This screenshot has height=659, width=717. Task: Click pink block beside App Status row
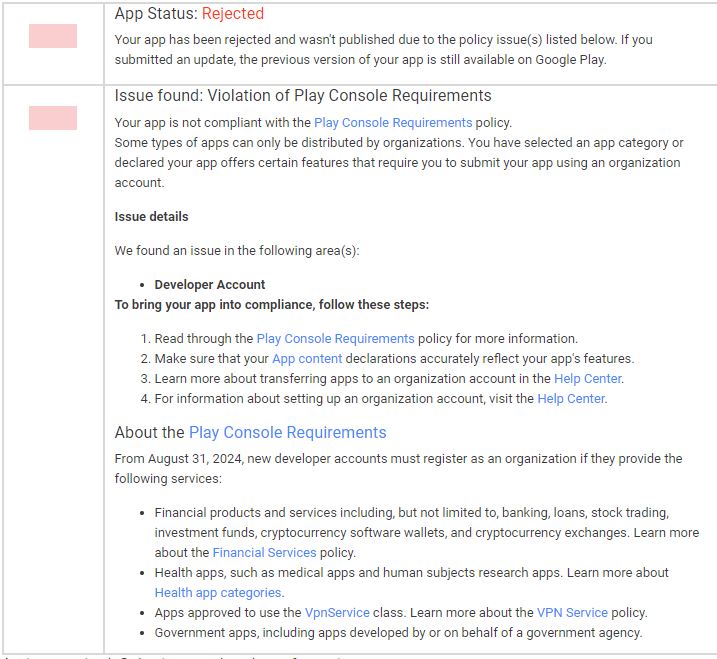tap(53, 36)
